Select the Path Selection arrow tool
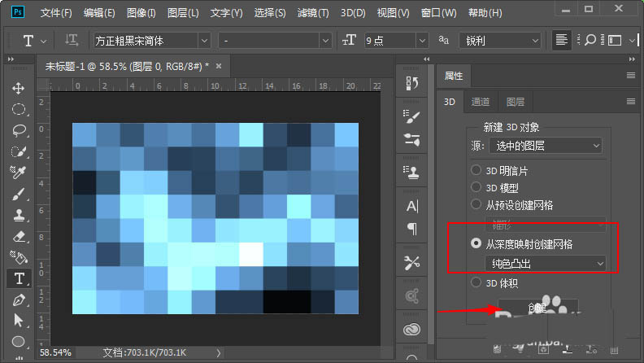The height and width of the screenshot is (363, 644). coord(18,320)
